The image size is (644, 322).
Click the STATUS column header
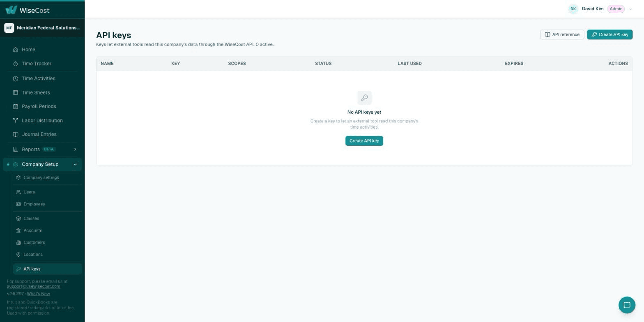pos(323,64)
